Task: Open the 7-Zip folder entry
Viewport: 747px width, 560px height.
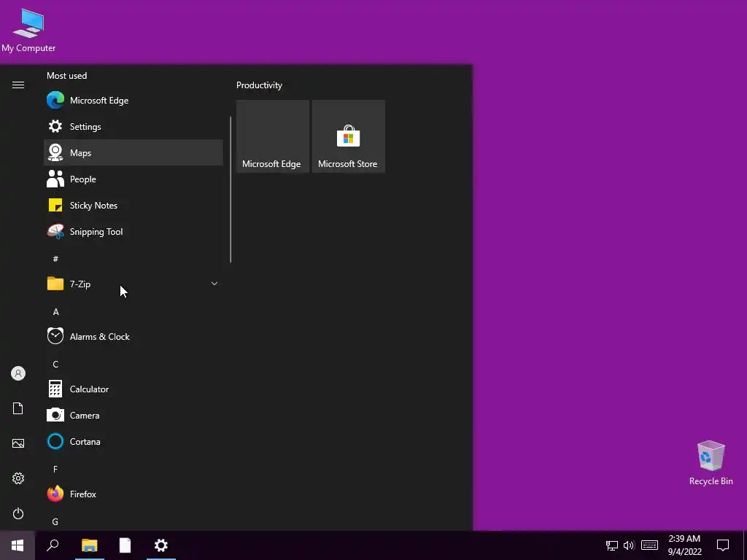Action: click(133, 284)
